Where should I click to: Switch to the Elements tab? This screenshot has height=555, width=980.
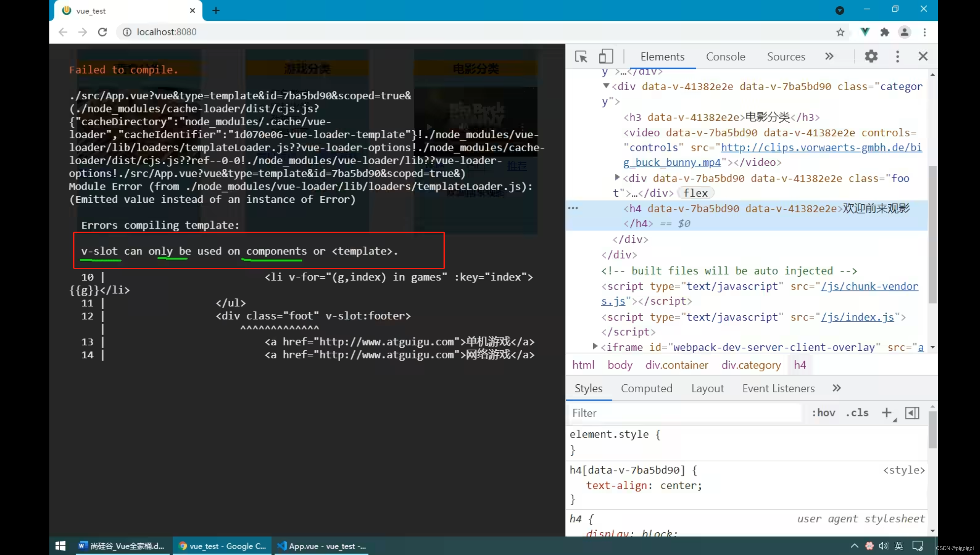click(662, 57)
